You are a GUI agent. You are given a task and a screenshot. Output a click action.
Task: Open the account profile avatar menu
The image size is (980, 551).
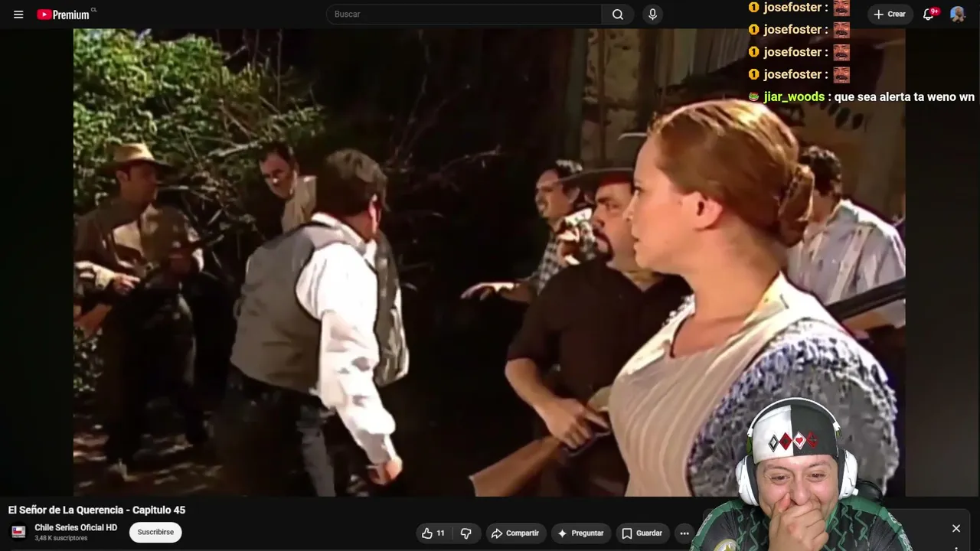coord(958,15)
